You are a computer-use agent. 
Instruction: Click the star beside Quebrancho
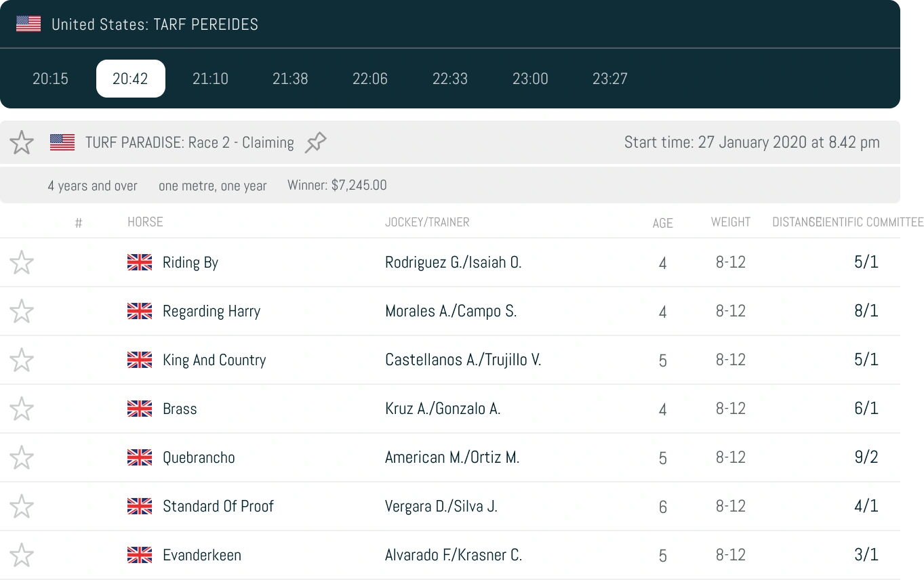22,457
